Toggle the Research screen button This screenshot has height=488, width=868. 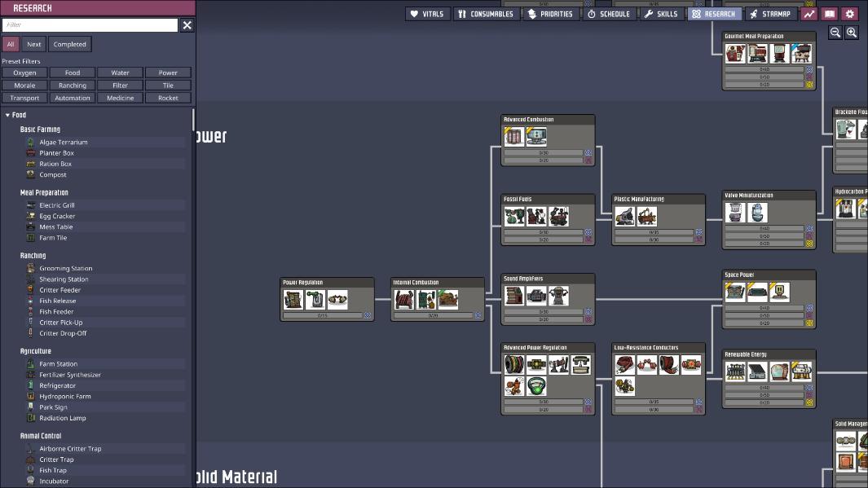[x=714, y=14]
